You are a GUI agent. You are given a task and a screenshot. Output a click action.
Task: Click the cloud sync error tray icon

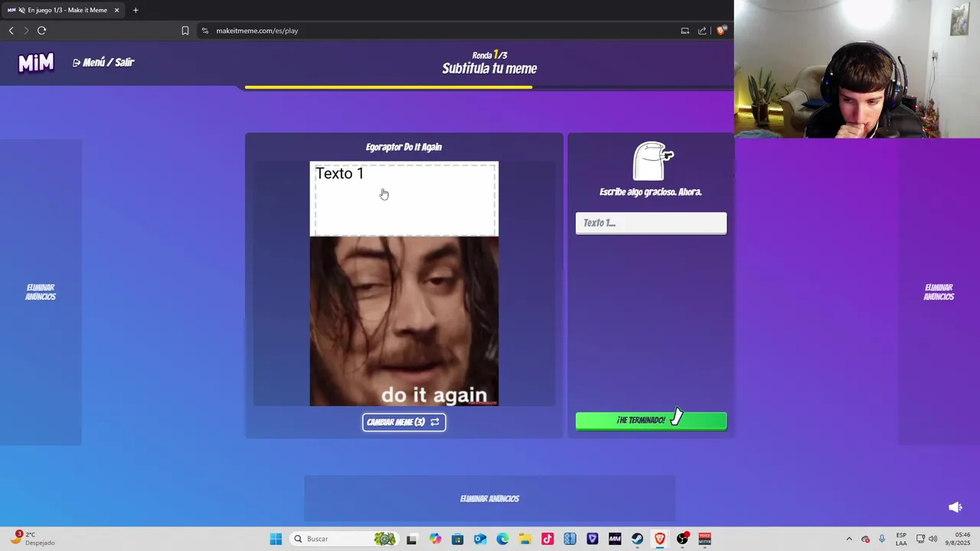[x=866, y=539]
